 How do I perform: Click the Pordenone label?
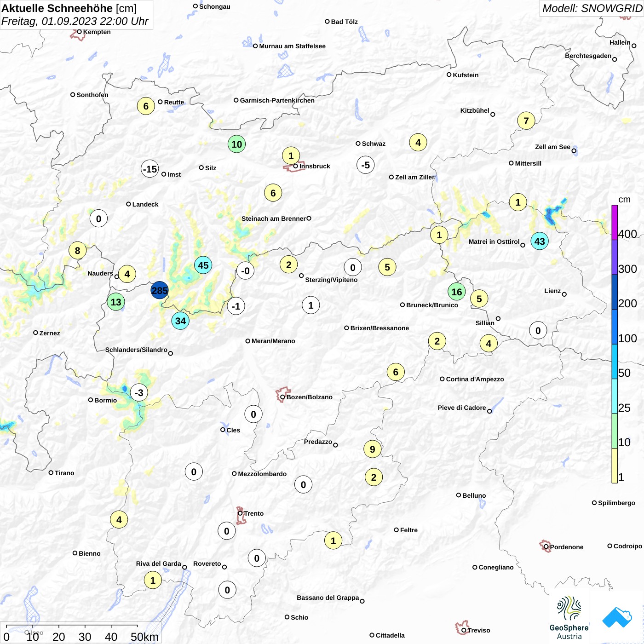tap(567, 547)
